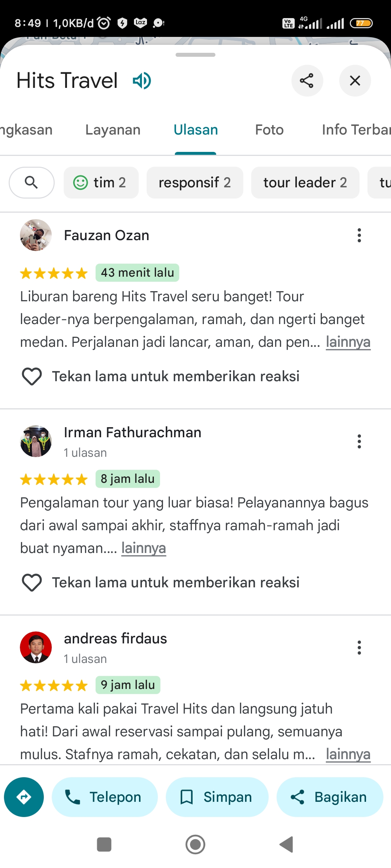Viewport: 391px width, 868px height.
Task: Open Irman Fathurachman's profile picture
Action: click(36, 441)
